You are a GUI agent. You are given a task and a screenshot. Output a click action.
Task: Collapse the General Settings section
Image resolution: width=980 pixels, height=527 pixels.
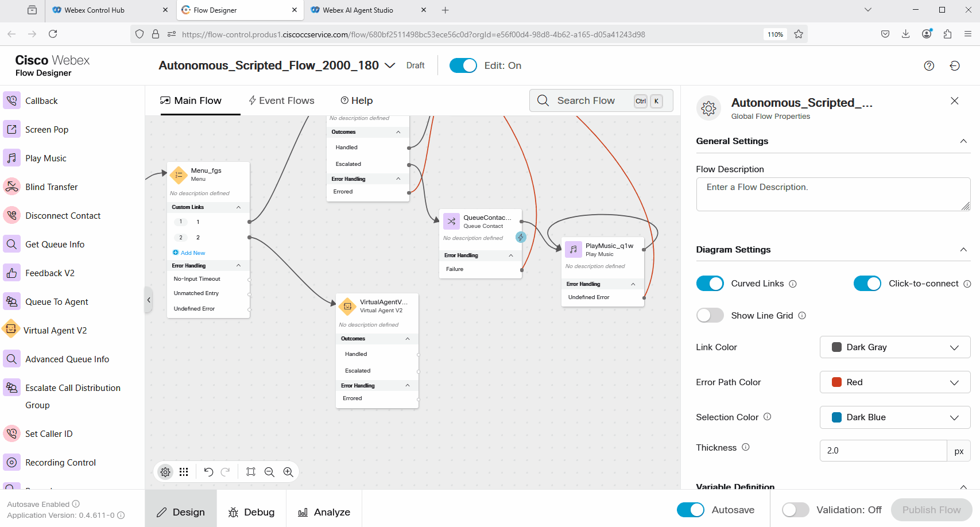tap(963, 141)
